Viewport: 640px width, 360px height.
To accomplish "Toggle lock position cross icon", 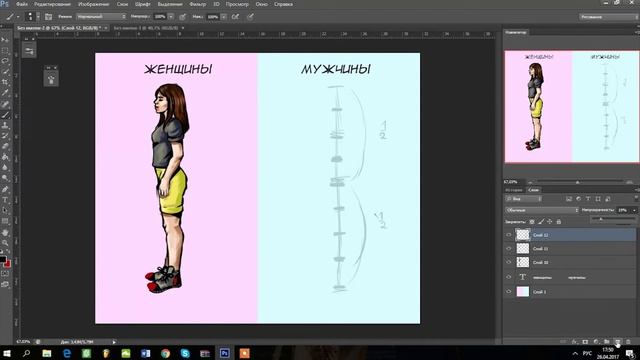I will pyautogui.click(x=550, y=222).
